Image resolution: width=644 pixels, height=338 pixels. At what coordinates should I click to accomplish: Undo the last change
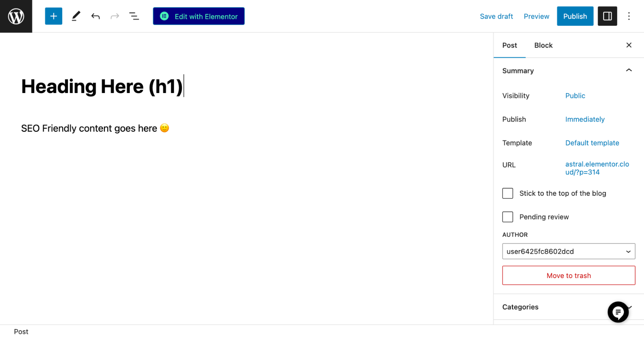(95, 16)
